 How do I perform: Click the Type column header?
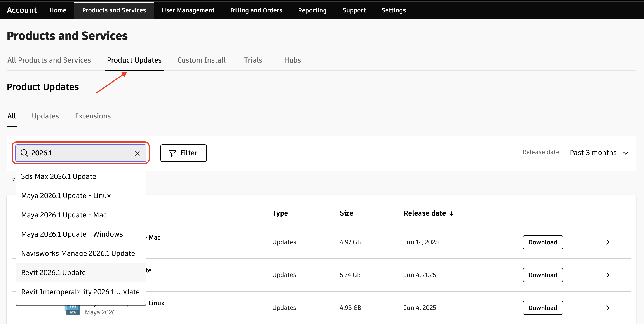coord(280,213)
